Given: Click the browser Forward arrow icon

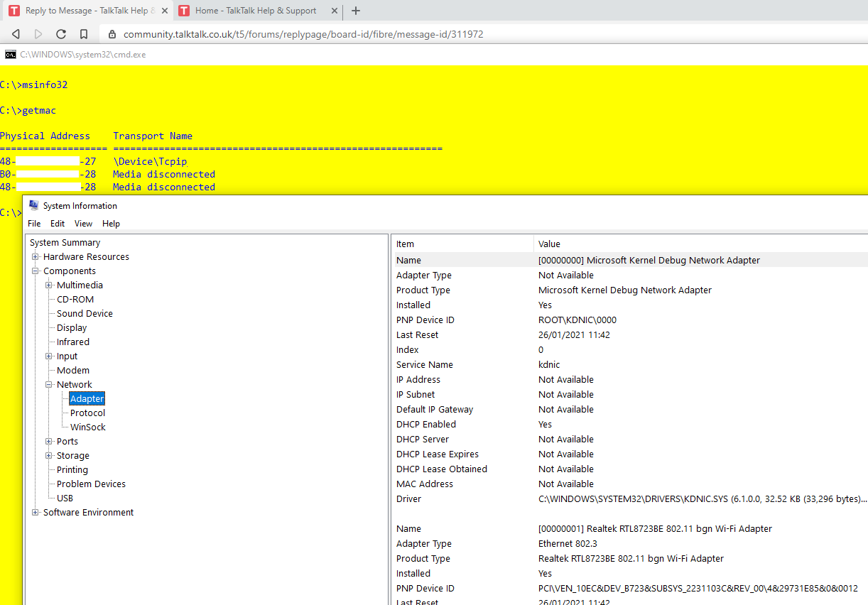Looking at the screenshot, I should pos(38,34).
